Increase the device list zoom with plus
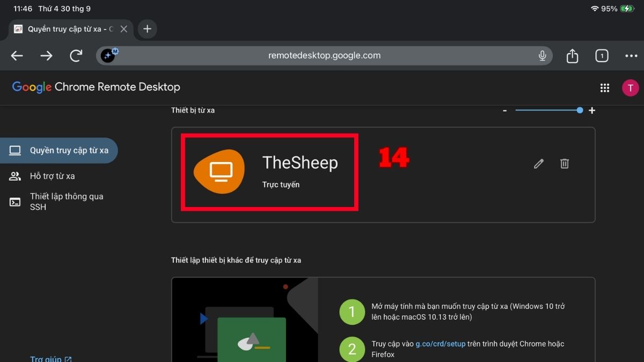 coord(592,110)
